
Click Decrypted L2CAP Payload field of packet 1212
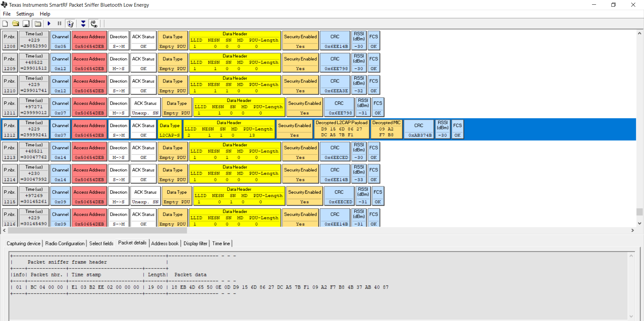[341, 129]
